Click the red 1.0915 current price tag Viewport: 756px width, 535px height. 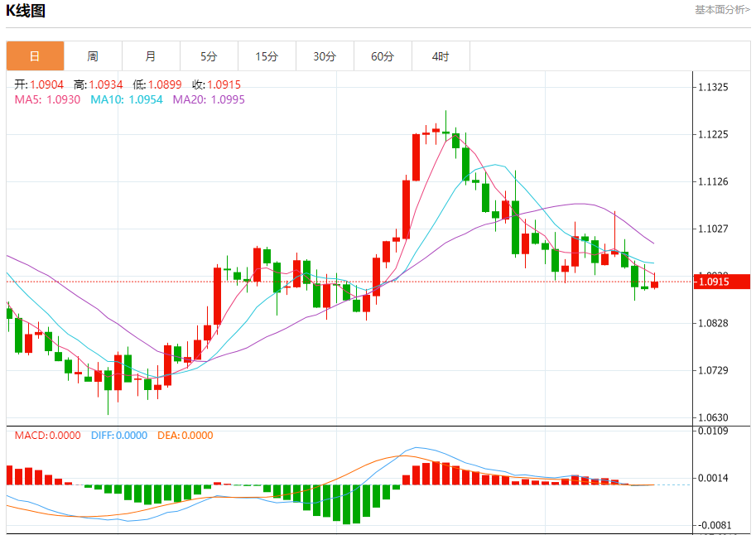[722, 282]
